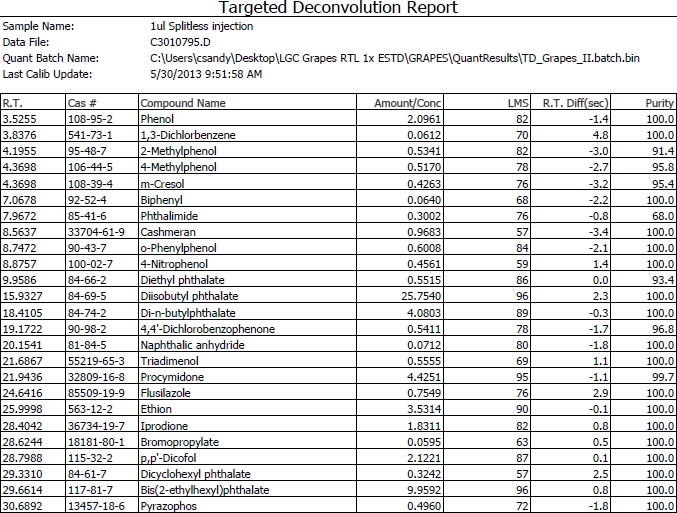This screenshot has height=513, width=677.
Task: Click the Phenol compound name cell
Action: pyautogui.click(x=156, y=118)
